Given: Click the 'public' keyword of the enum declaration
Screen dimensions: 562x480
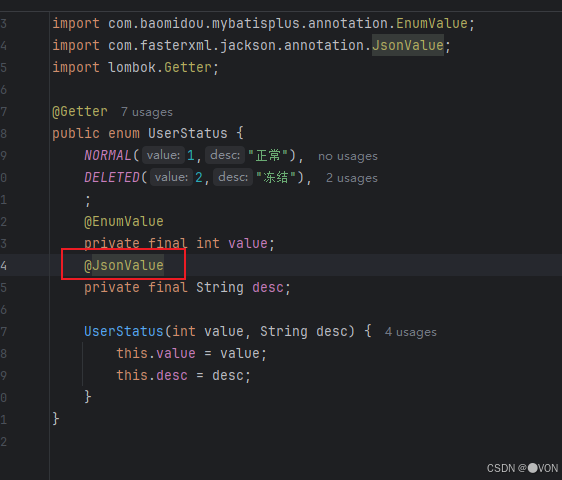Looking at the screenshot, I should (x=76, y=133).
